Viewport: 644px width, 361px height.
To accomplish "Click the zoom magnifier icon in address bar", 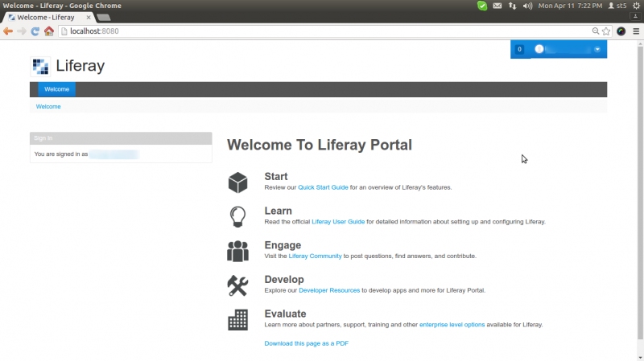I will [596, 31].
